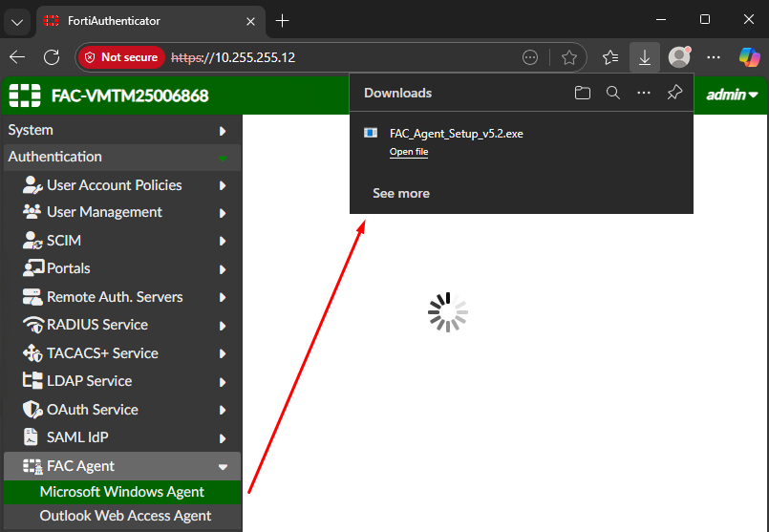Open the tab search dropdown chevron
Screen dimensions: 769x532
17,22
